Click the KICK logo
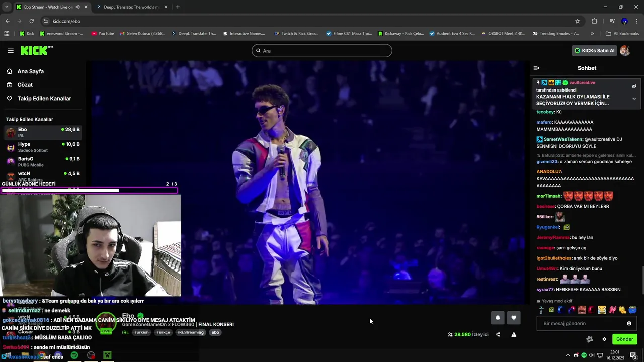 pyautogui.click(x=36, y=50)
